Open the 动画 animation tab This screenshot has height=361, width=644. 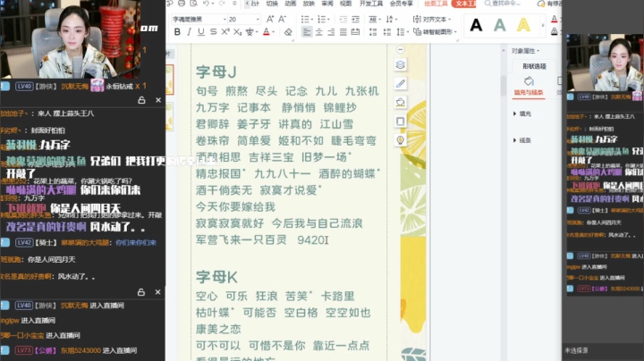click(290, 4)
